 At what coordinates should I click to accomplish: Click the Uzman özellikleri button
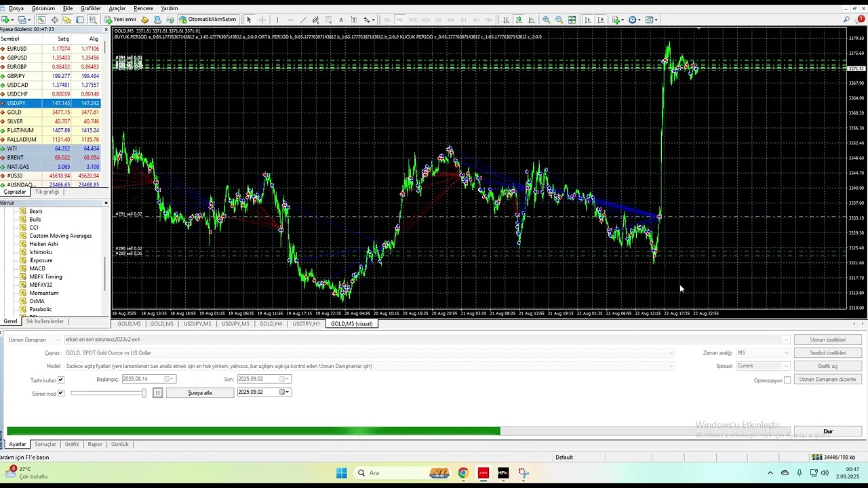click(827, 340)
